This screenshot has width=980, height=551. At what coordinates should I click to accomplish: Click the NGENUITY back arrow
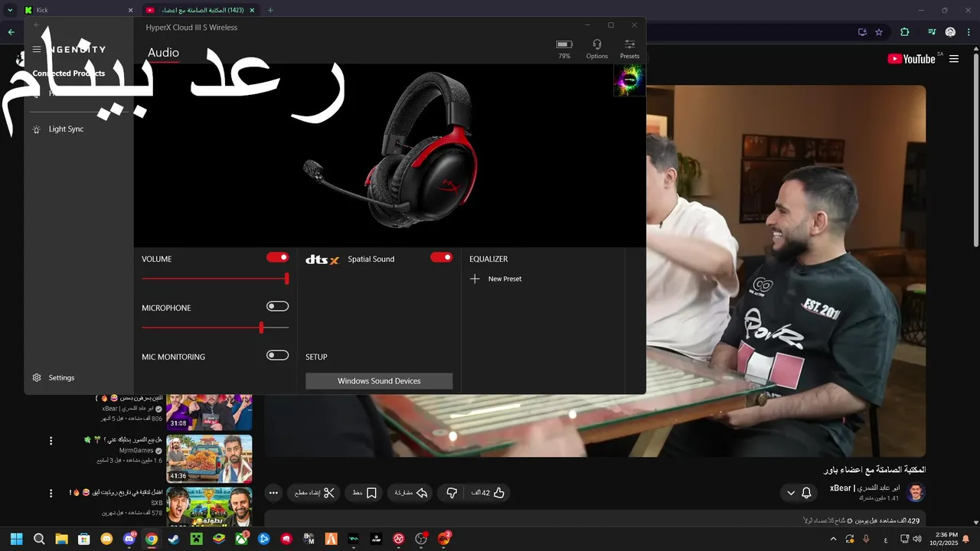pyautogui.click(x=37, y=25)
